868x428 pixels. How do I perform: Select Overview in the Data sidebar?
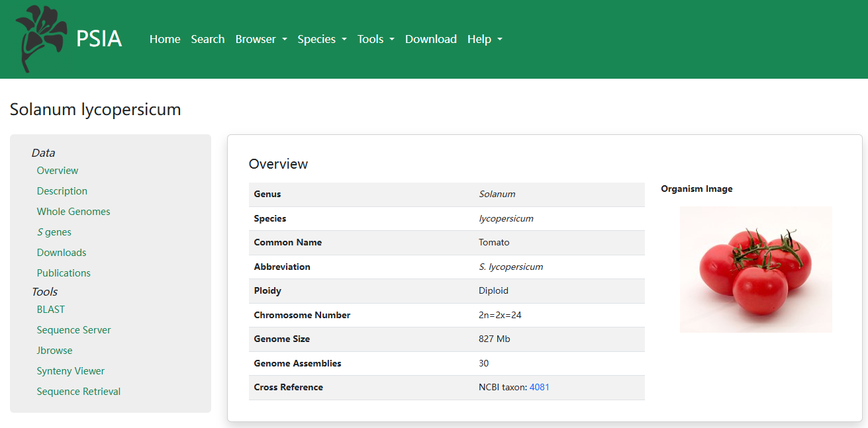pos(58,171)
